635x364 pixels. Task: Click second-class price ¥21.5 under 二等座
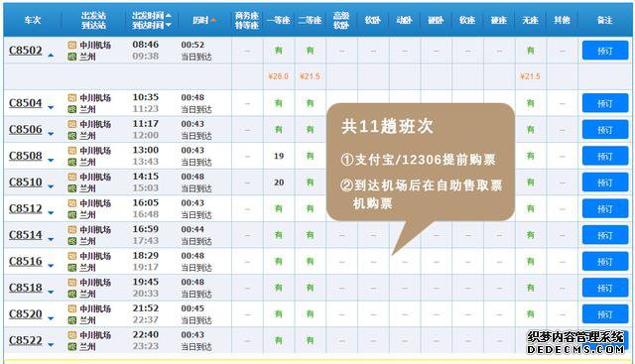click(310, 76)
